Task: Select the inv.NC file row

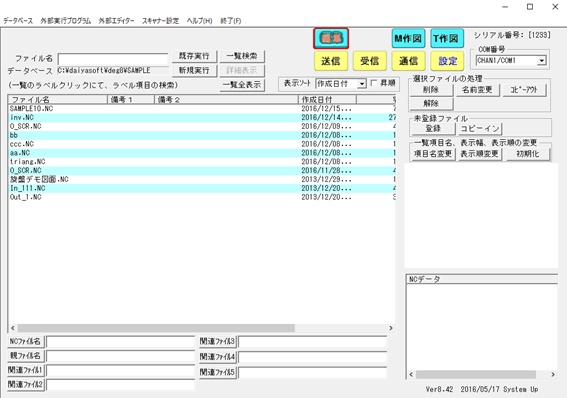Action: coord(202,117)
